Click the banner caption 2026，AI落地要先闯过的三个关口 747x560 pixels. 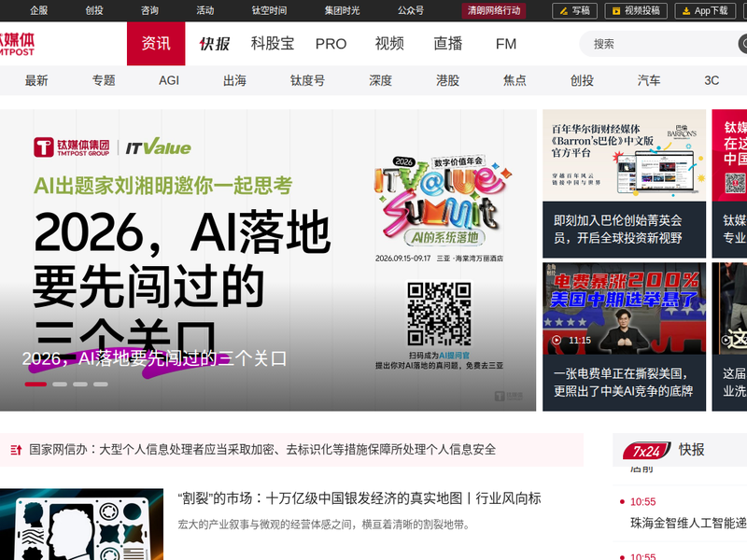154,358
